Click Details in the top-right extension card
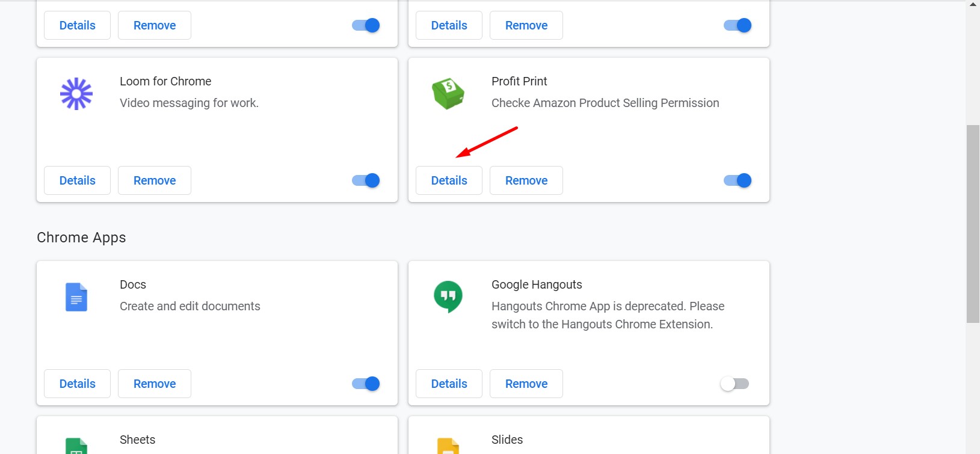The height and width of the screenshot is (454, 980). coord(449,25)
